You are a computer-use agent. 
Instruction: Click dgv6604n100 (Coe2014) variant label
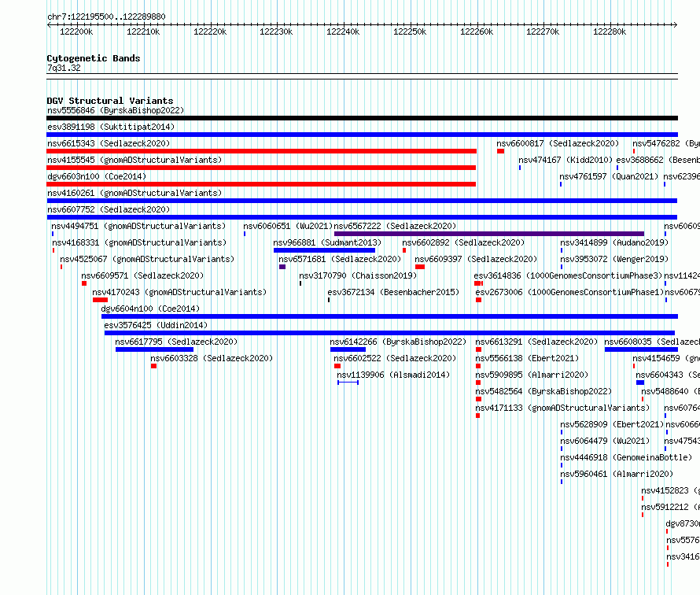click(150, 309)
